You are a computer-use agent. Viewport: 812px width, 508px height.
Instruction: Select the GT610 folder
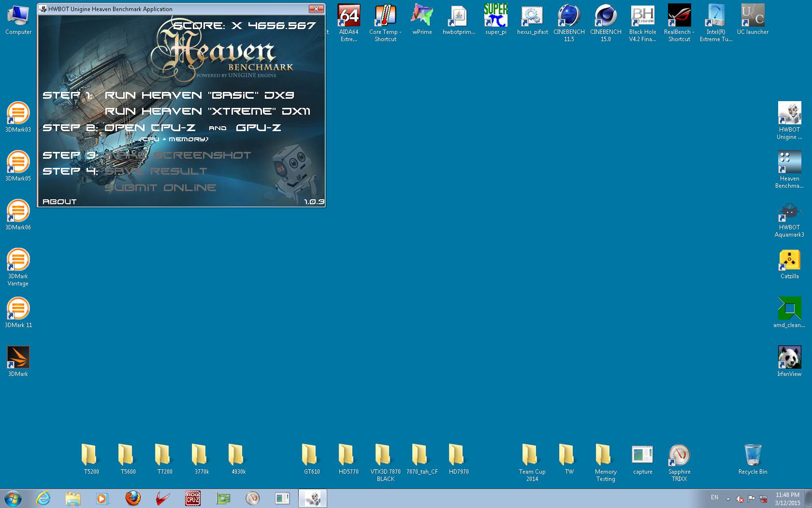coord(312,459)
